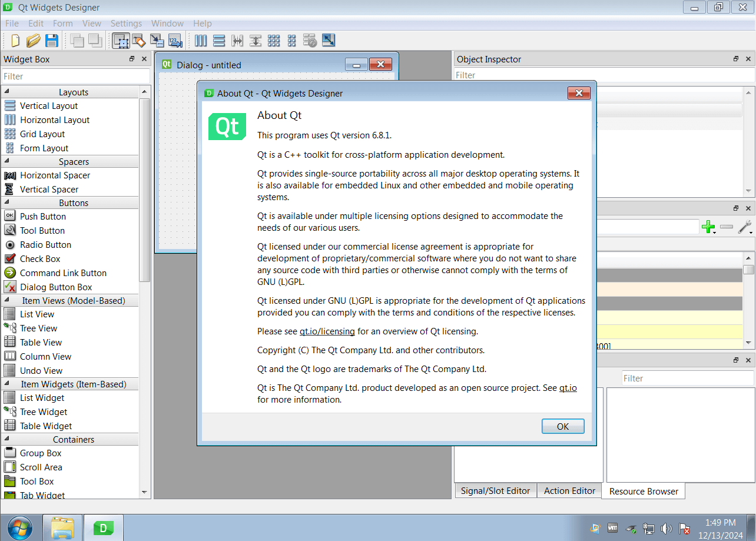Click the Widget Box Filter field
756x541 pixels.
(76, 77)
